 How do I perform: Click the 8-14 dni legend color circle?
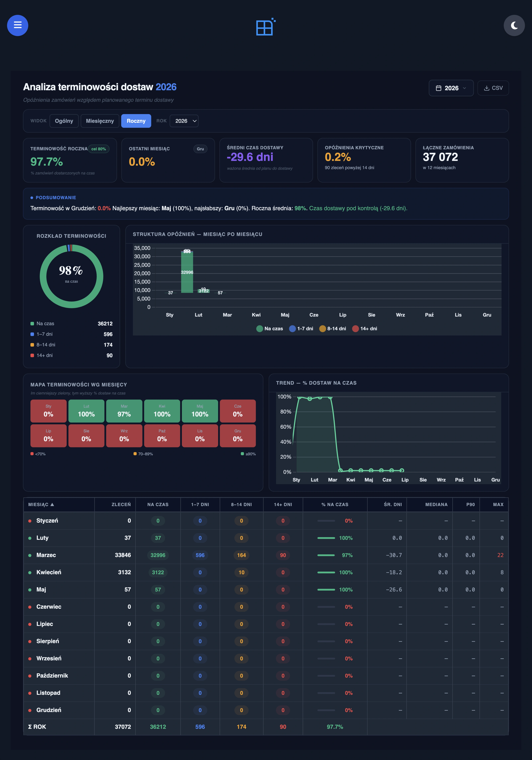[322, 328]
